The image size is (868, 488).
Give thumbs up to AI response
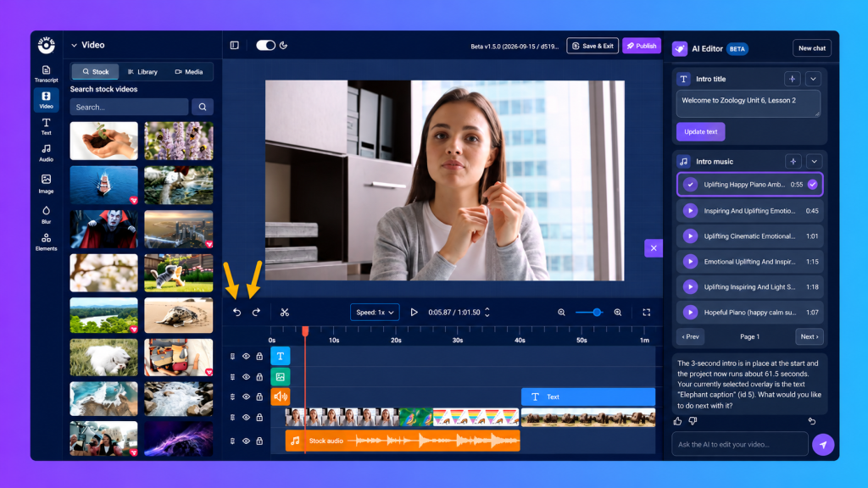click(678, 421)
